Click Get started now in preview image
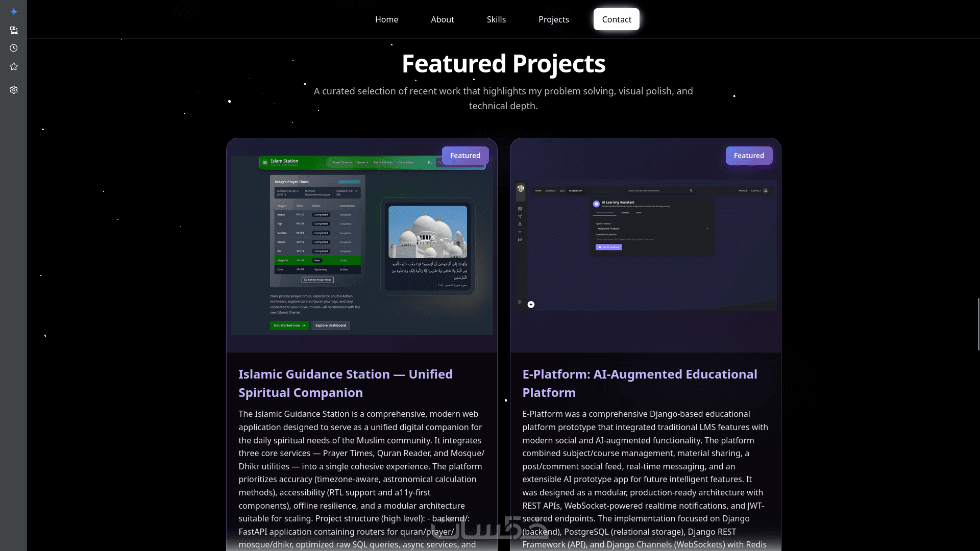 click(289, 325)
